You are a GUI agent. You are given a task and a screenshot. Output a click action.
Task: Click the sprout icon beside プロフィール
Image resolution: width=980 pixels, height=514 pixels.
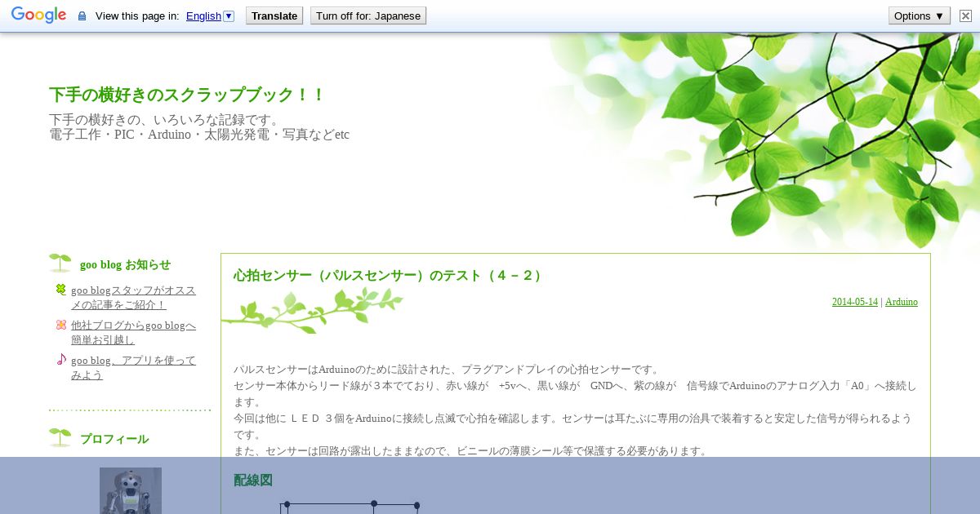[60, 437]
